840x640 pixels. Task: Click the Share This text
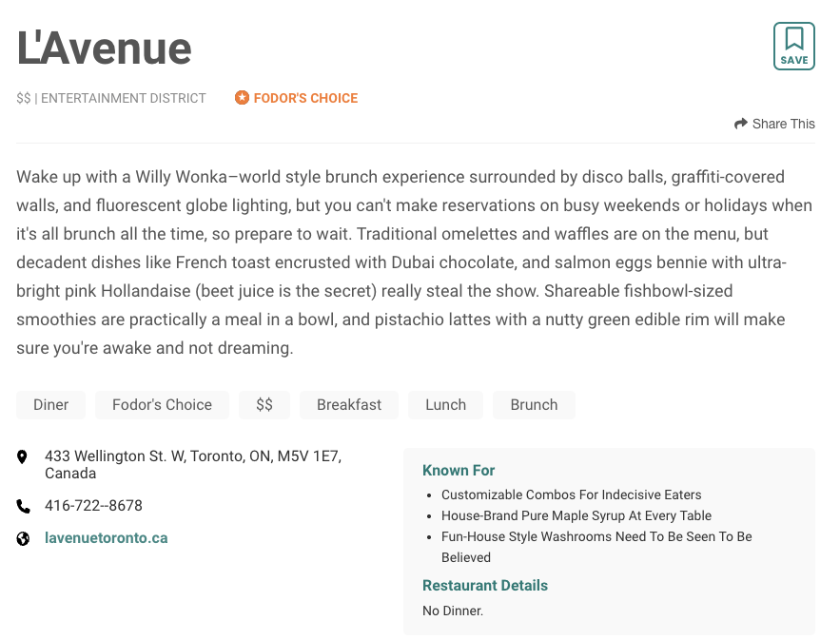click(783, 124)
